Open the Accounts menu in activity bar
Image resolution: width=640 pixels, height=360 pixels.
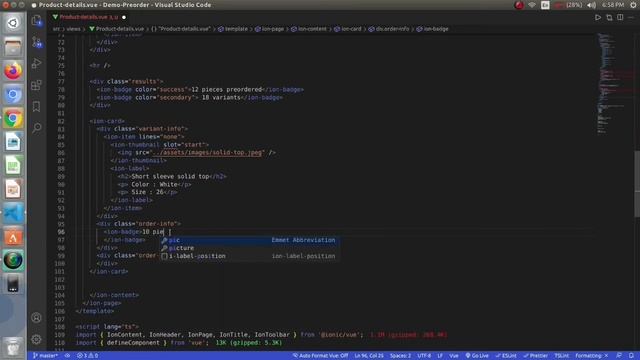pyautogui.click(x=36, y=318)
